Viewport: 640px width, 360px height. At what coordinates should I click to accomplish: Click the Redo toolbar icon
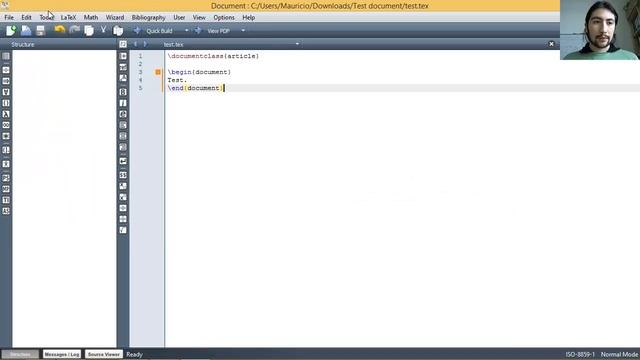tap(74, 30)
